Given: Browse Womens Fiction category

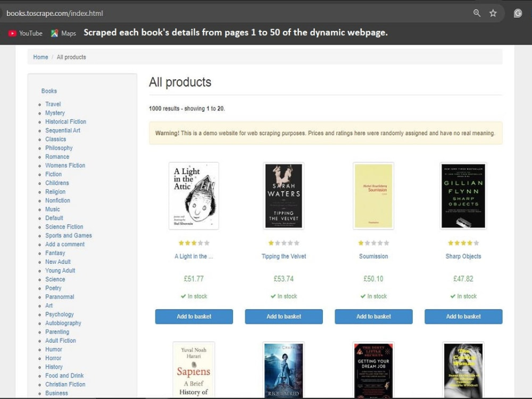Looking at the screenshot, I should coord(65,165).
